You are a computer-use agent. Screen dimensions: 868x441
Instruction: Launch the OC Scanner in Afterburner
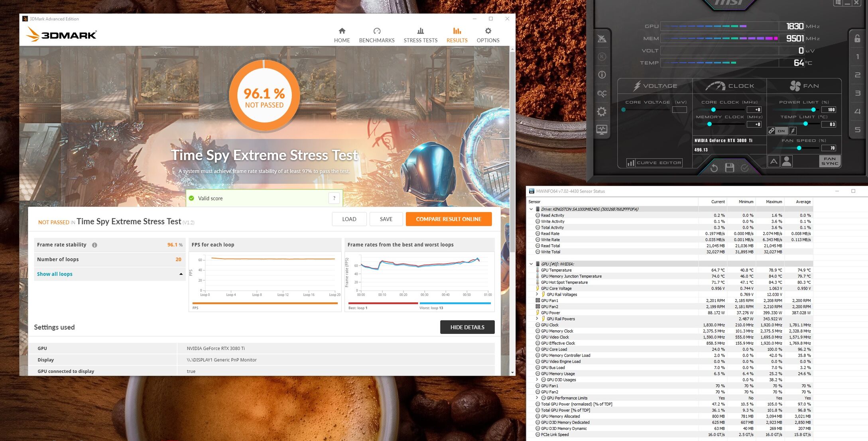(602, 93)
